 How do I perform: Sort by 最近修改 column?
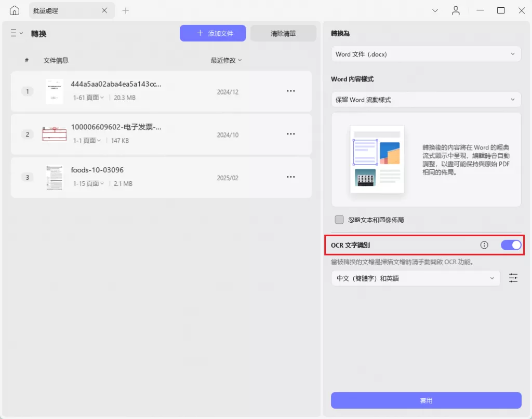[x=226, y=60]
